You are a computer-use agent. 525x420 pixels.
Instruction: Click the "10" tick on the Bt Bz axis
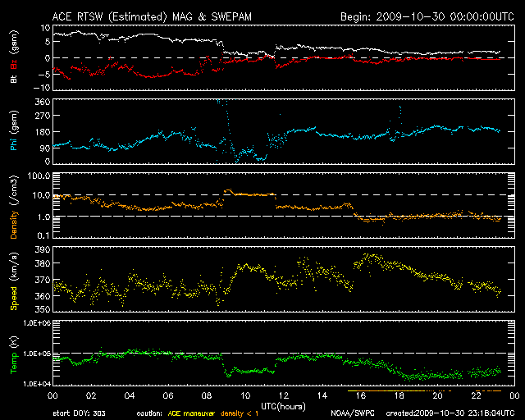click(x=45, y=28)
